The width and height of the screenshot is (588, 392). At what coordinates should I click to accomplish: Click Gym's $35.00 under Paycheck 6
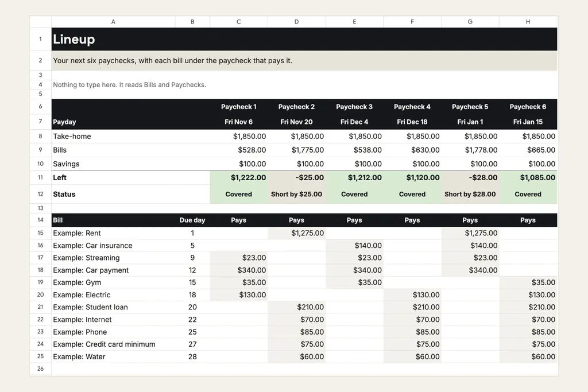528,282
